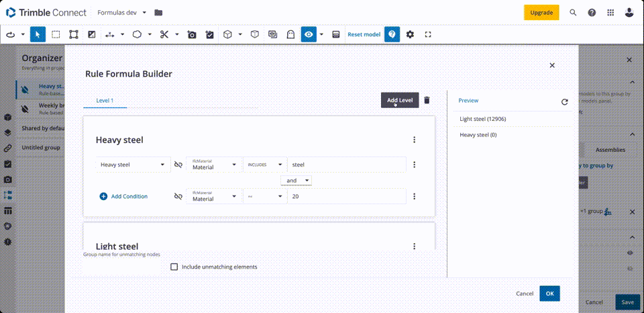Choose the rectangle area select tool
The image size is (644, 313).
[x=56, y=34]
